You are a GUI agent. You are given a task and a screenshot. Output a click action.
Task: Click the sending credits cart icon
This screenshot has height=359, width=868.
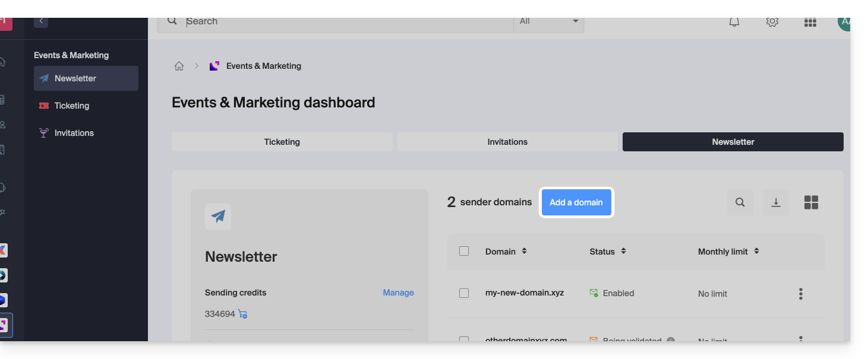242,314
